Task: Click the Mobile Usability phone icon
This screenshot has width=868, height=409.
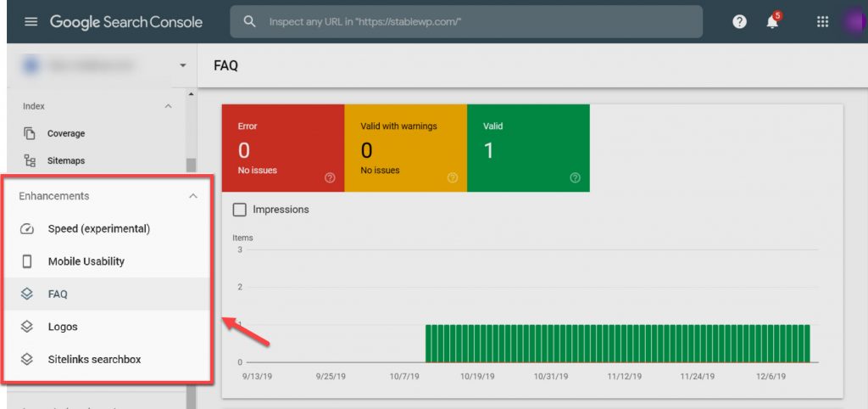Action: pos(27,261)
